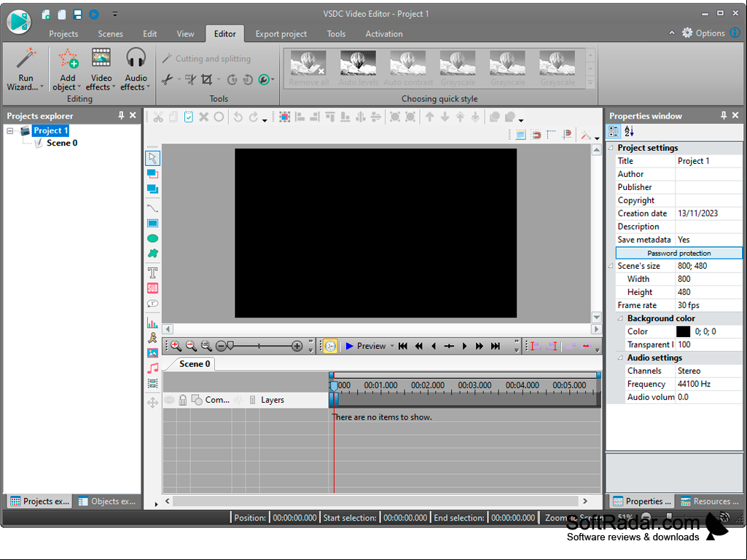Image resolution: width=747 pixels, height=560 pixels.
Task: Click the save icon in Quick Access toolbar
Action: (78, 15)
